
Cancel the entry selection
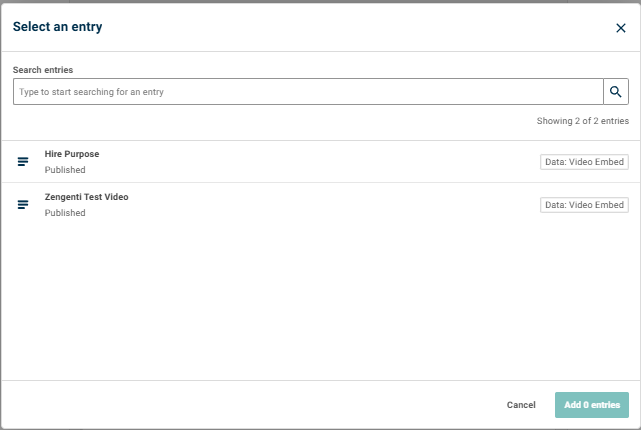coord(521,405)
